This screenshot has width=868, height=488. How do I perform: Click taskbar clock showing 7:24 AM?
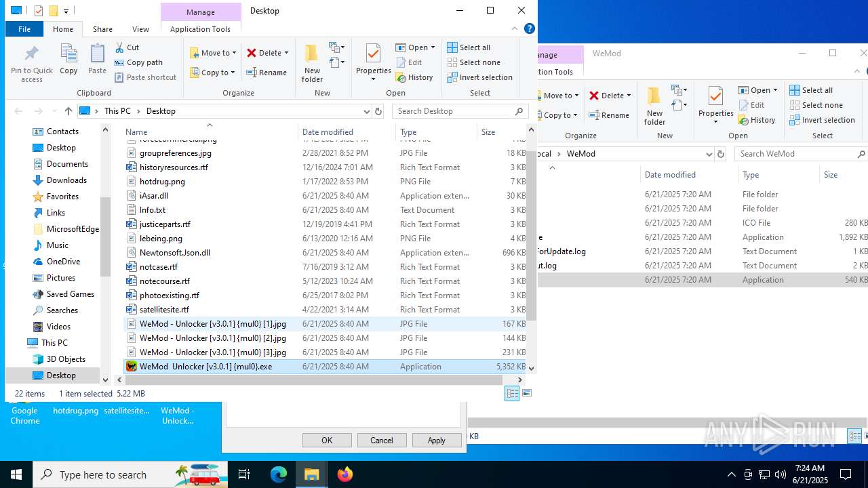[810, 474]
